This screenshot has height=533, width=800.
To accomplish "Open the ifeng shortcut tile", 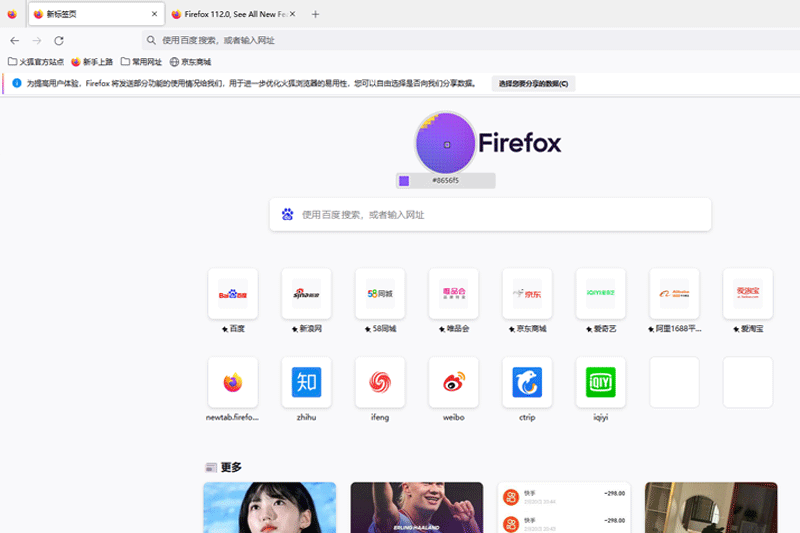I will [380, 382].
